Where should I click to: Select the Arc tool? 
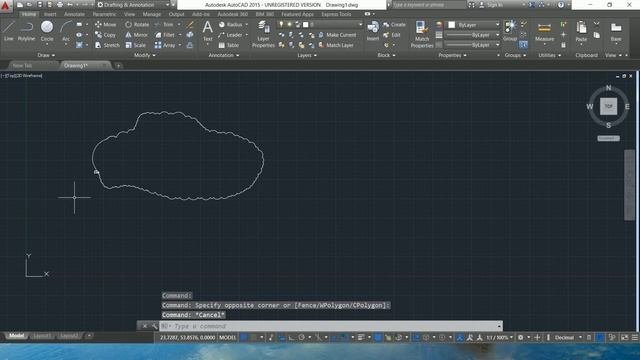pyautogui.click(x=66, y=31)
